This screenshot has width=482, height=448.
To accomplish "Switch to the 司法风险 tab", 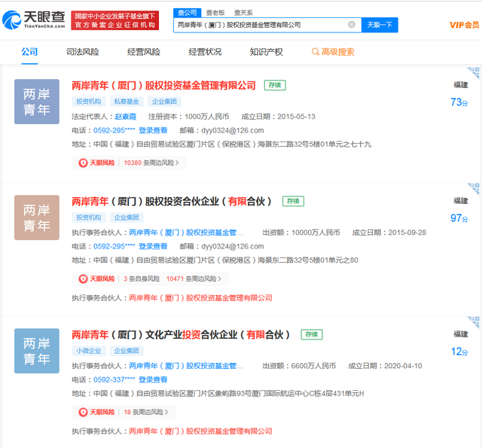I will (x=82, y=52).
